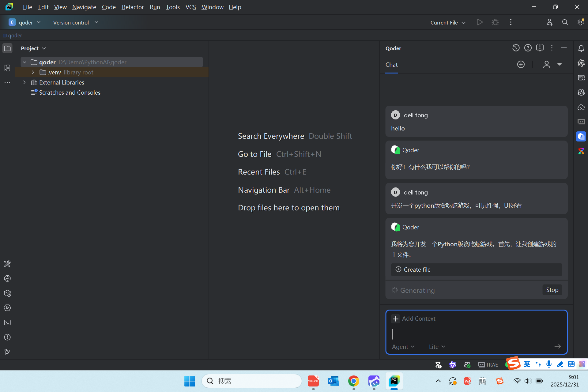The image size is (588, 392).
Task: Open Chrome from the Windows taskbar
Action: [353, 381]
